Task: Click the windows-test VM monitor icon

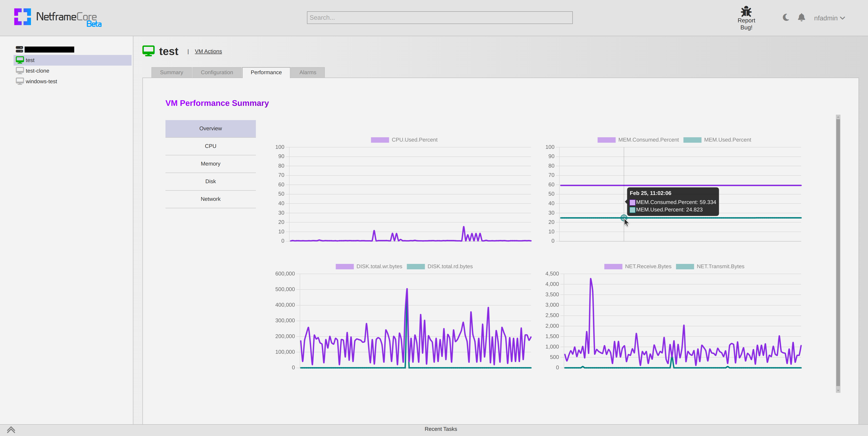Action: click(x=20, y=81)
